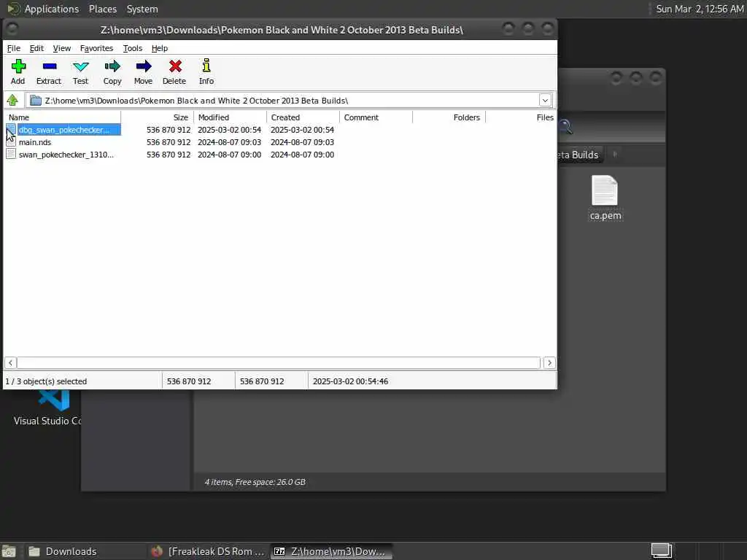Click the Folders column header

click(x=449, y=117)
